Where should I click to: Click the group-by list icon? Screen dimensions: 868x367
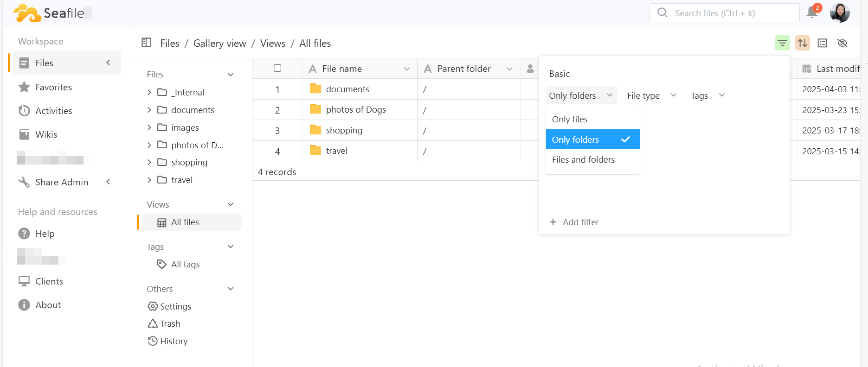[823, 43]
